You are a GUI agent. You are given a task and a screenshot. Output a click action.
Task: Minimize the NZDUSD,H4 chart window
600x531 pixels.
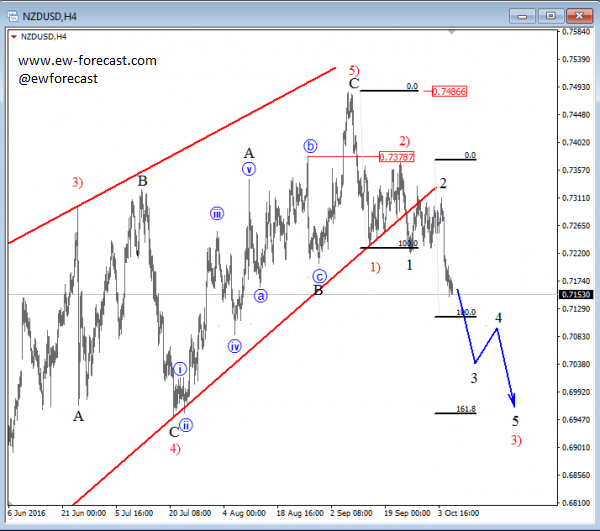[x=522, y=16]
